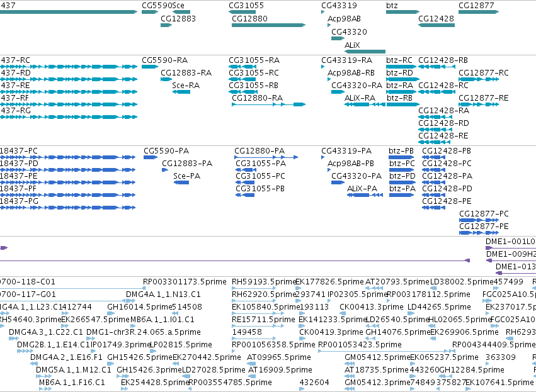Click the CG43319 gene label
Screen dimensions: 536x392
tap(339, 6)
